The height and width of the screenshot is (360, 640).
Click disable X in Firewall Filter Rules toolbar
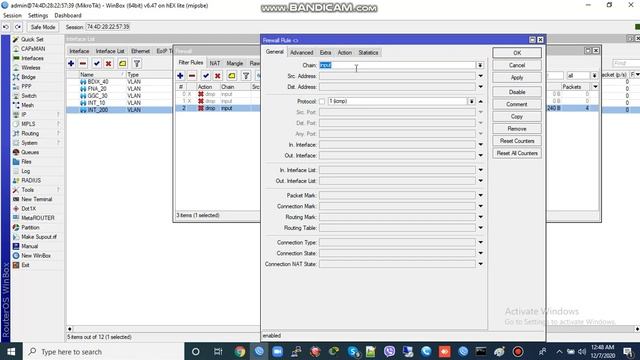218,76
